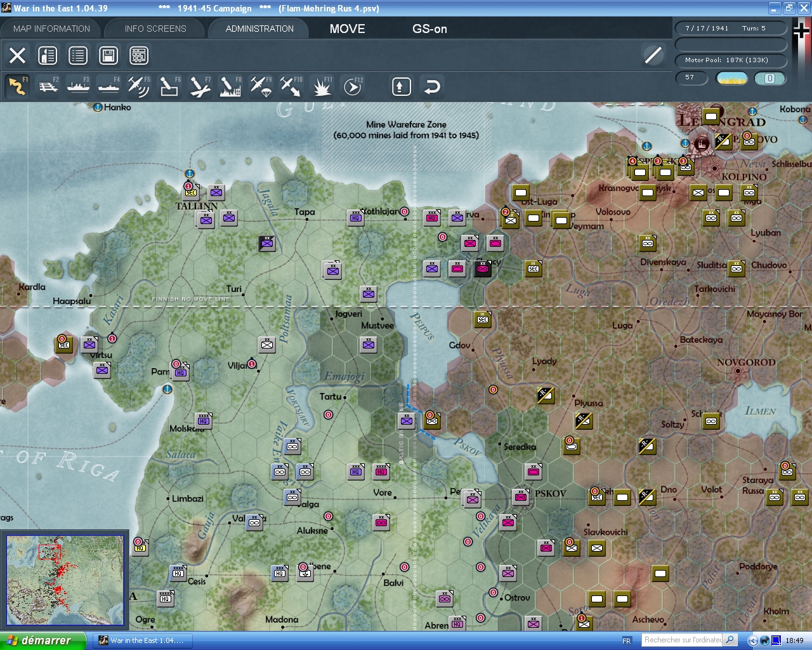Viewport: 812px width, 650px height.
Task: Open the person-and-list report icon
Action: click(x=48, y=55)
